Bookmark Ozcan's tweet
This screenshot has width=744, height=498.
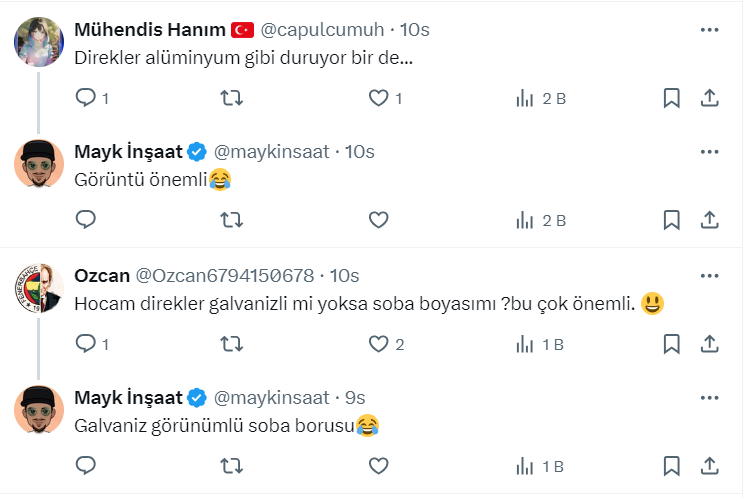pos(672,344)
